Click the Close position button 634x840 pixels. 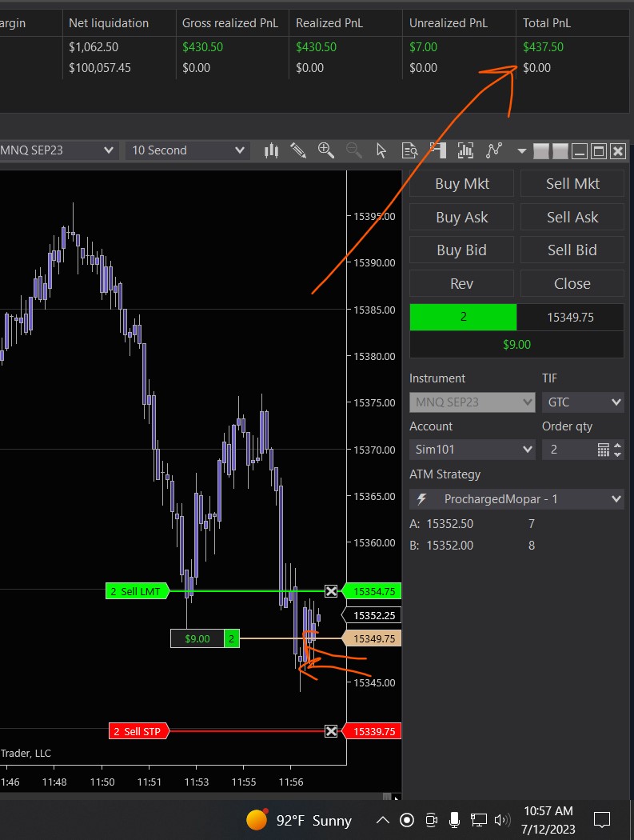click(572, 283)
